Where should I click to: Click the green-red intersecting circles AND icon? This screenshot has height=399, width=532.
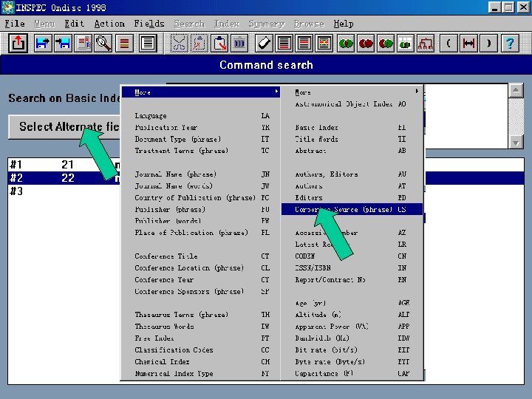346,43
